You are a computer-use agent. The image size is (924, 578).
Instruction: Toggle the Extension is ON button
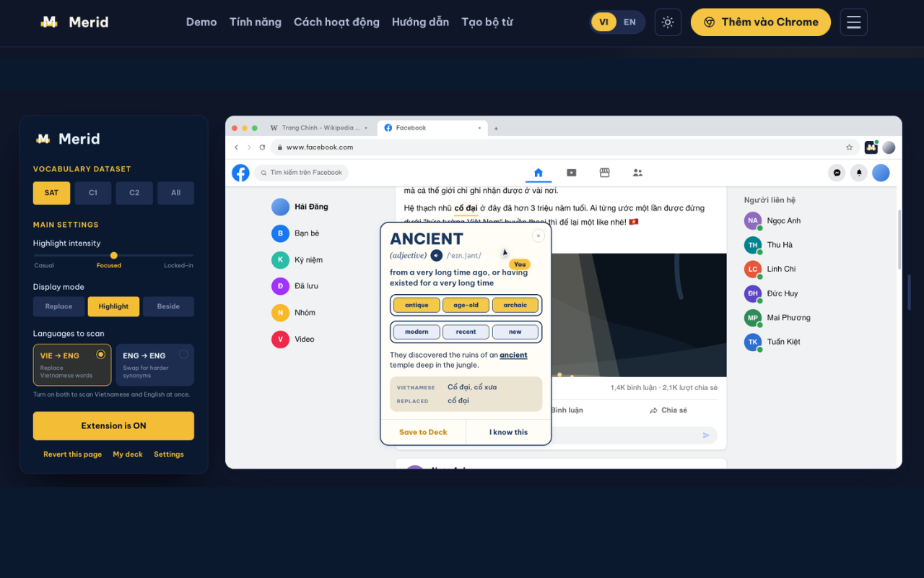tap(113, 426)
